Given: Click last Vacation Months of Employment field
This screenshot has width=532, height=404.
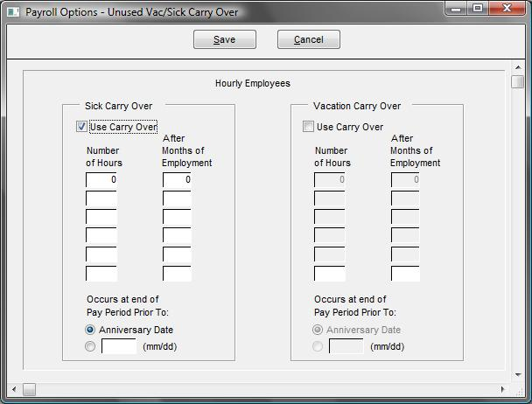Looking at the screenshot, I should [x=405, y=274].
